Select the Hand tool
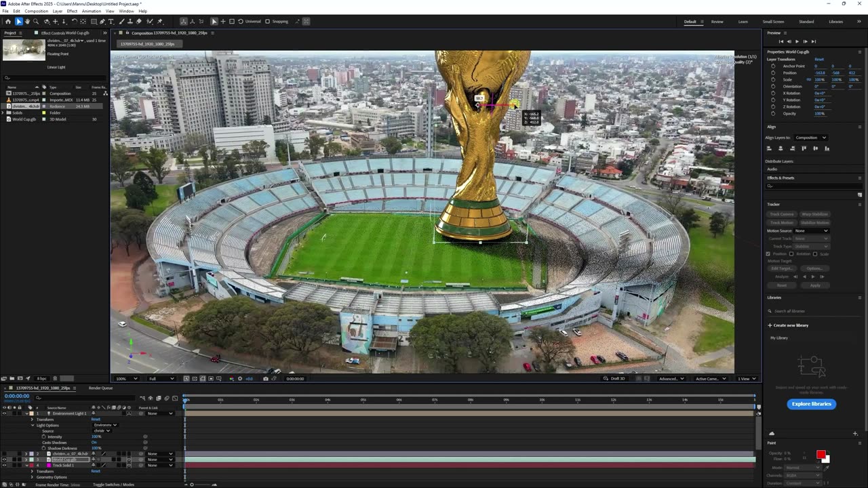 click(x=27, y=22)
